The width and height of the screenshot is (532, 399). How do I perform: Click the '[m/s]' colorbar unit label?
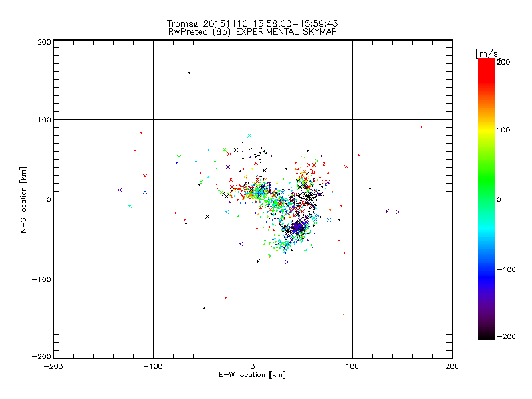coord(489,53)
